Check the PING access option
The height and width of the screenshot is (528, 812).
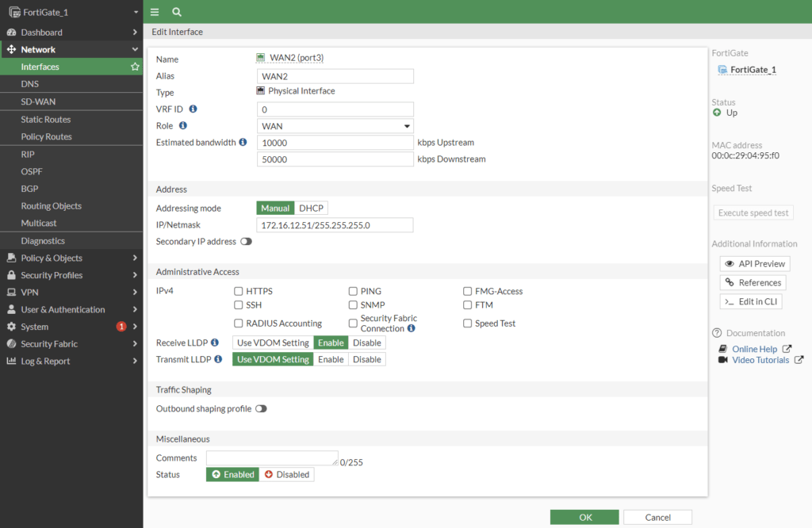pos(353,291)
